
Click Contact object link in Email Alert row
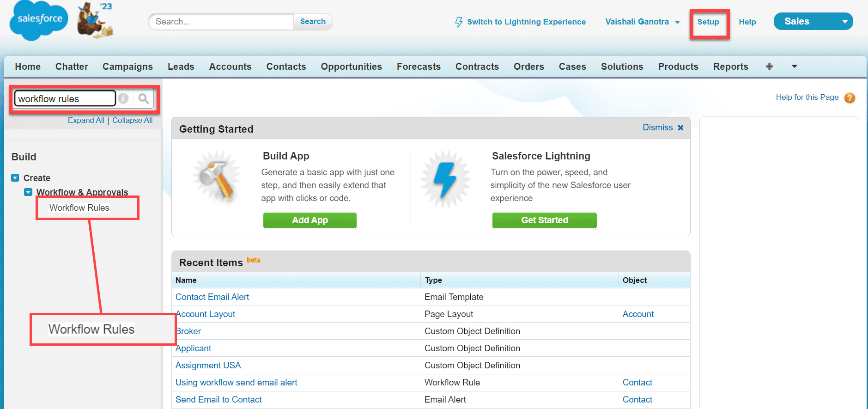pos(637,400)
